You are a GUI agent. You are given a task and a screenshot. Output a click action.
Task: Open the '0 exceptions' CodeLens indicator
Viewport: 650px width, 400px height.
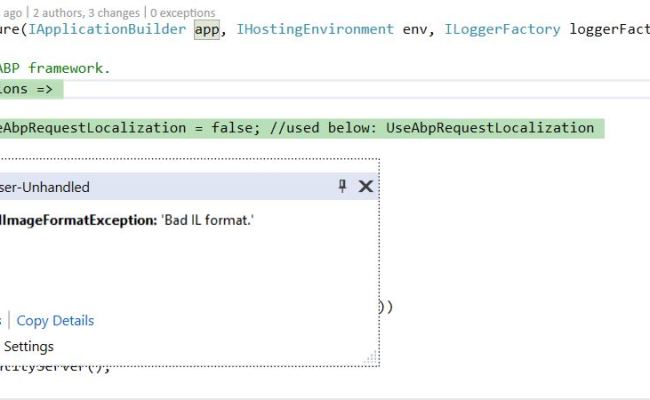click(x=183, y=13)
